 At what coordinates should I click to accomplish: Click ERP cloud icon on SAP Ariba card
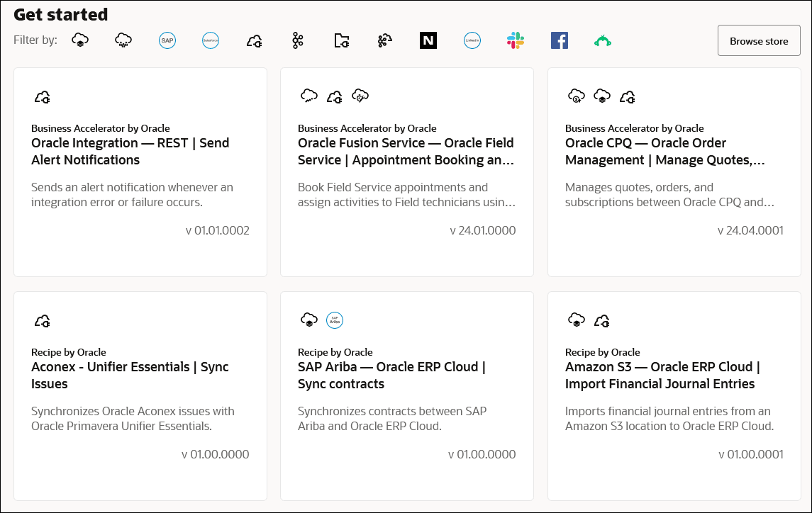(x=309, y=320)
